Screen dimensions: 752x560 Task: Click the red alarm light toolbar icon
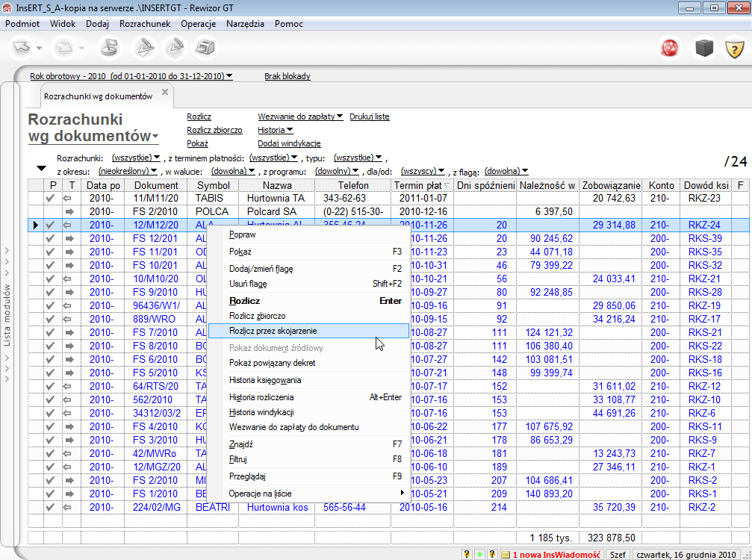pos(671,49)
